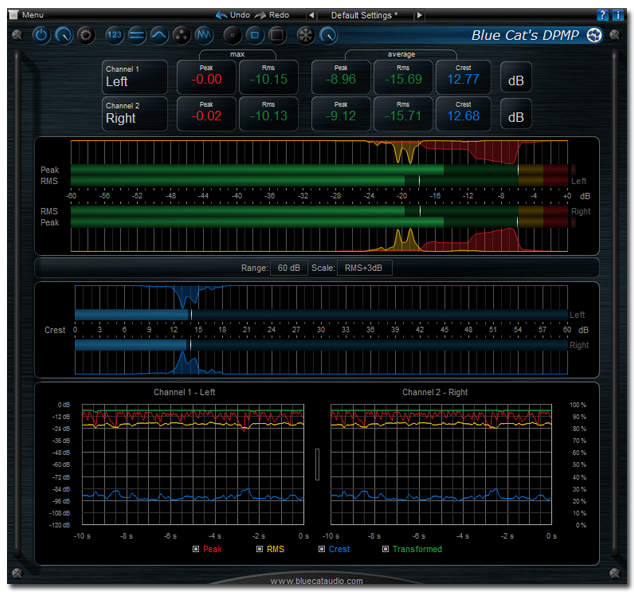
Task: Toggle the waveform curves graph view
Action: click(x=203, y=36)
